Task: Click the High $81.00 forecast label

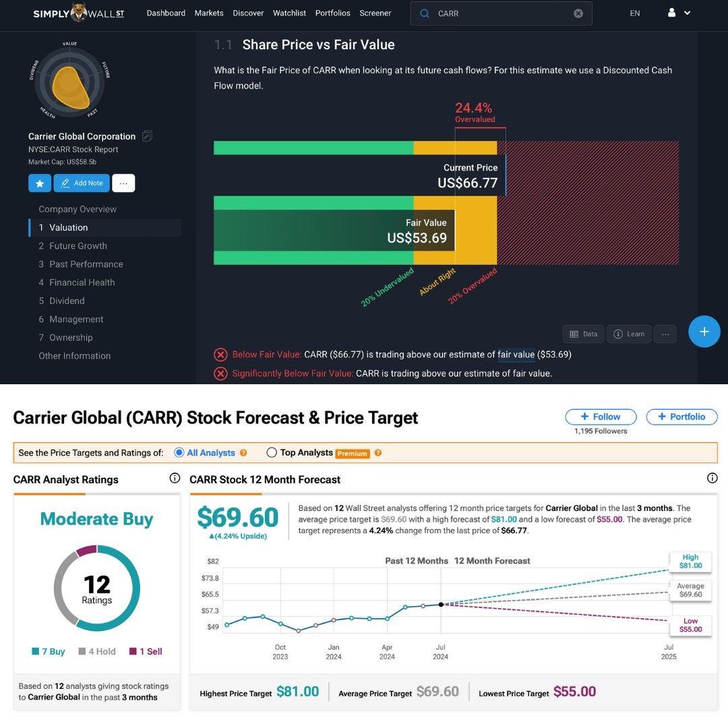Action: click(690, 562)
